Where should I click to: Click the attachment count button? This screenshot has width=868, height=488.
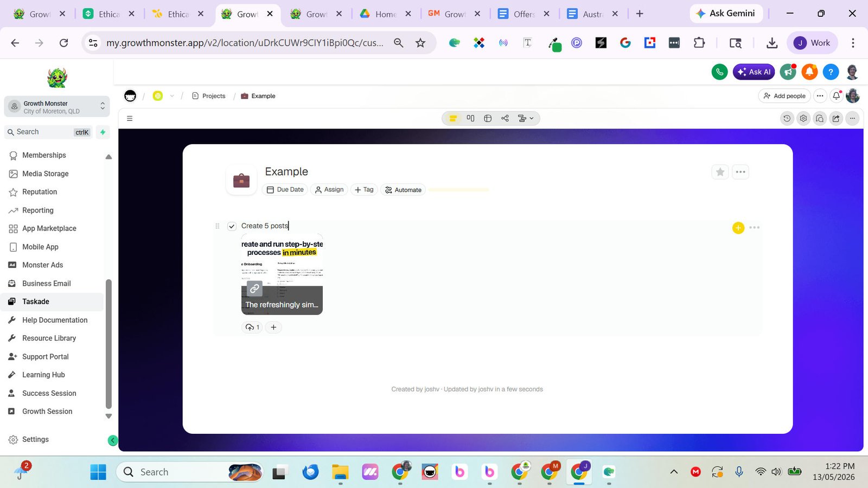click(x=252, y=327)
